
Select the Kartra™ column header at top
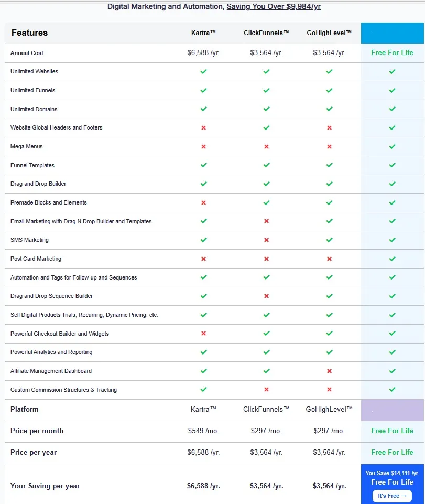click(x=203, y=33)
